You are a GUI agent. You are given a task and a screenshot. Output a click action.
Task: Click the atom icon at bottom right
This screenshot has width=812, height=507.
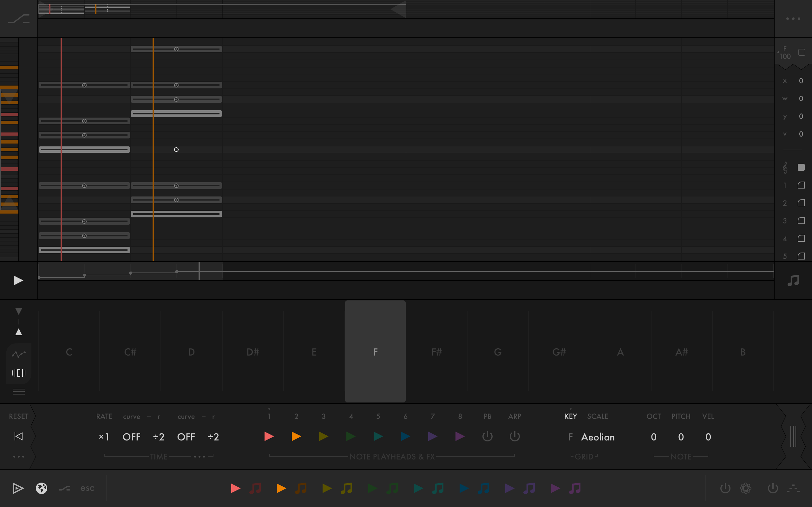click(746, 488)
